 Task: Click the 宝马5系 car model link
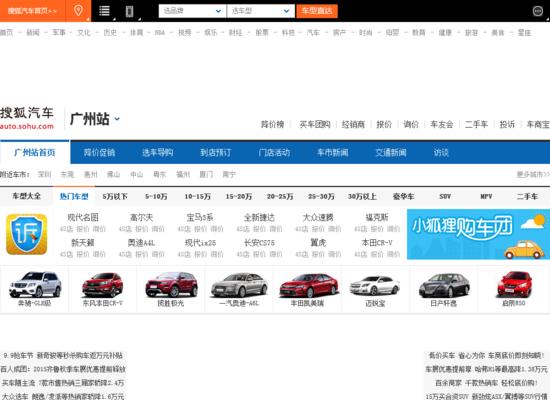[200, 217]
